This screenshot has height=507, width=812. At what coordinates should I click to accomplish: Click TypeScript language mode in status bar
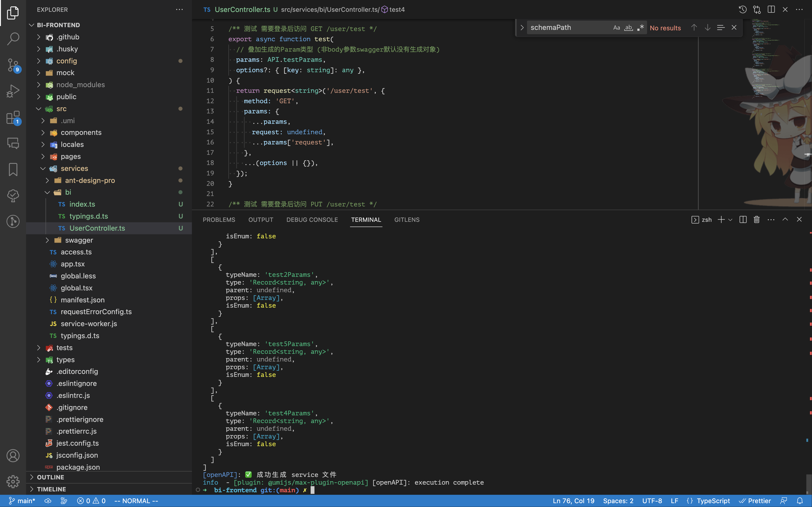tap(713, 501)
